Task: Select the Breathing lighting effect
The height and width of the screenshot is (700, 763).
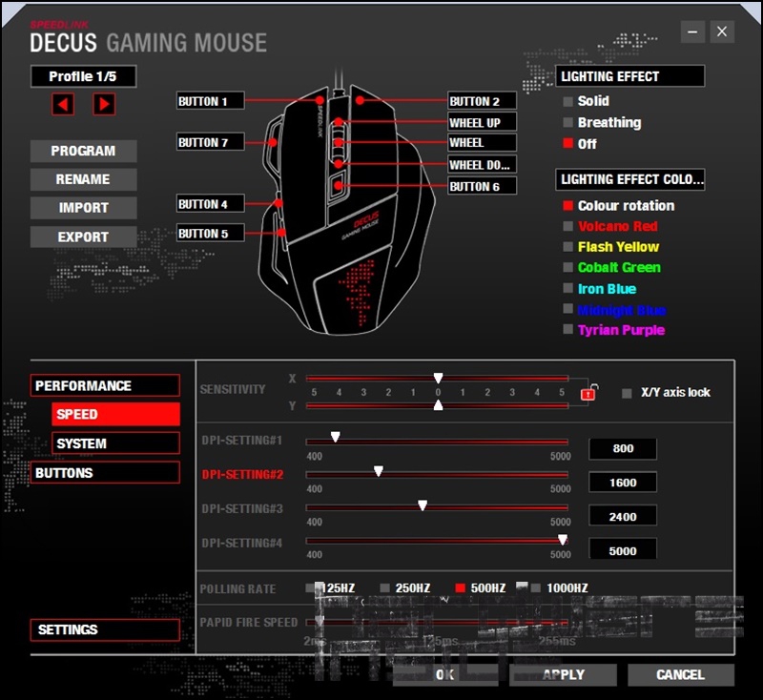Action: (568, 123)
